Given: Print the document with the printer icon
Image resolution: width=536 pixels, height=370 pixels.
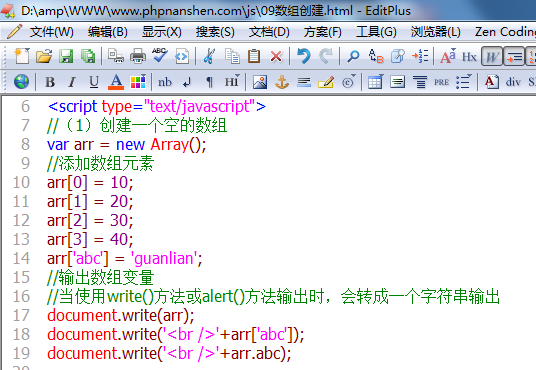Looking at the screenshot, I should 138,56.
